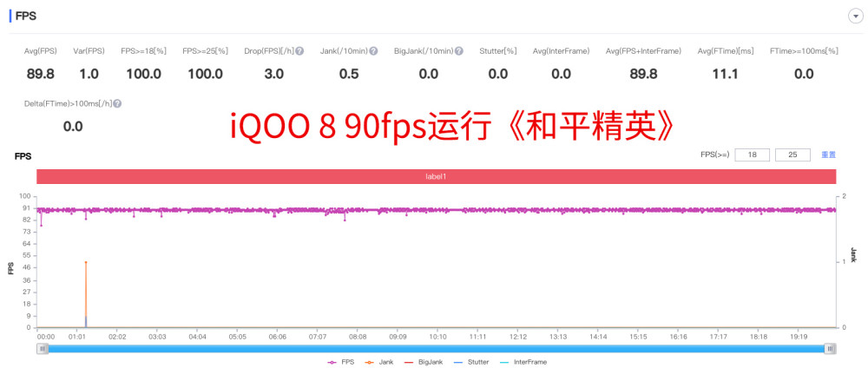Image resolution: width=868 pixels, height=368 pixels.
Task: Click the blue time range slider track
Action: pyautogui.click(x=437, y=348)
